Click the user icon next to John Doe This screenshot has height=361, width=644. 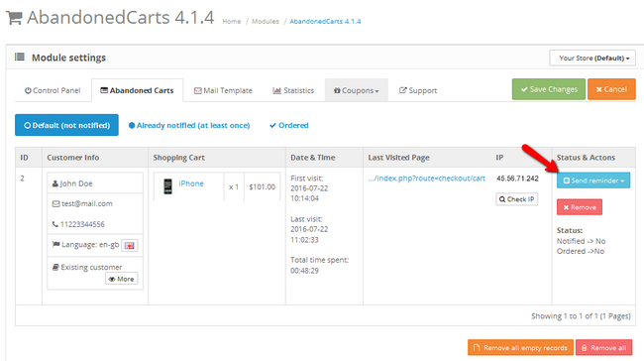[x=55, y=183]
